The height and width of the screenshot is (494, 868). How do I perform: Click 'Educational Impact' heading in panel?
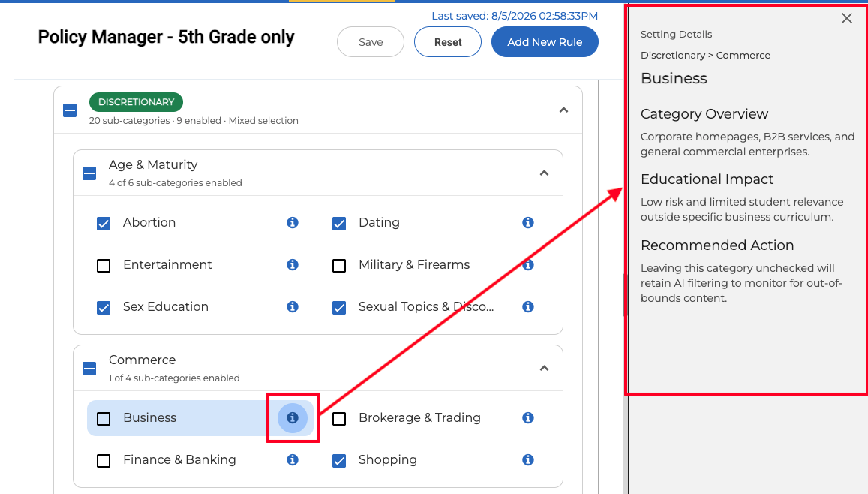click(707, 179)
